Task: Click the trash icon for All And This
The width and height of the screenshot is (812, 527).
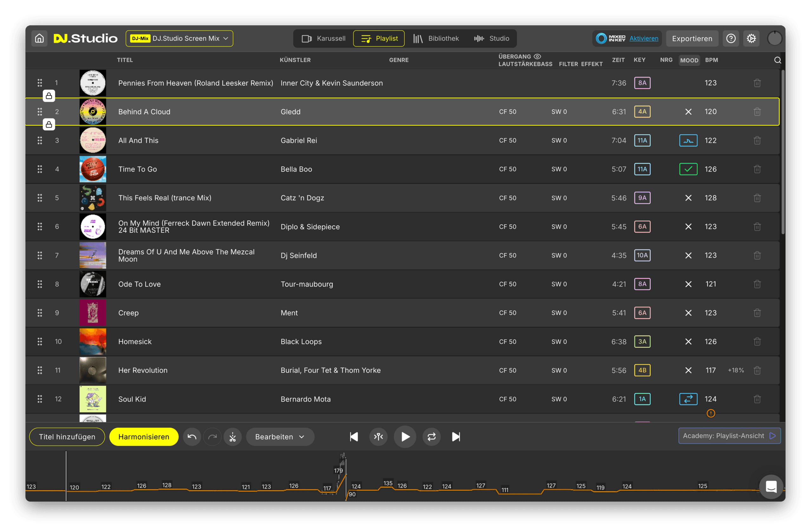Action: click(x=757, y=140)
